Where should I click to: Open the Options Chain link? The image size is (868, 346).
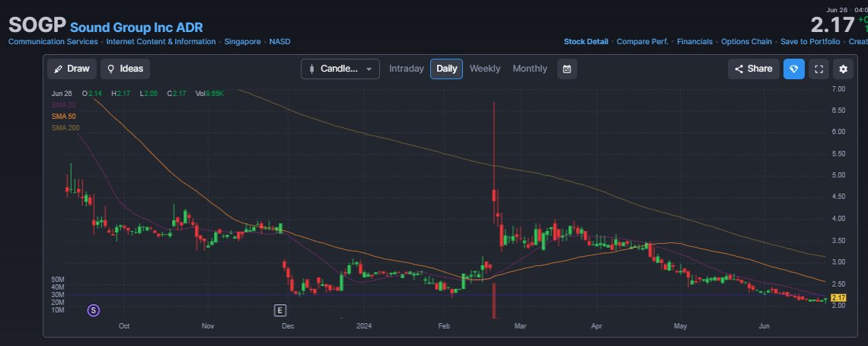746,42
